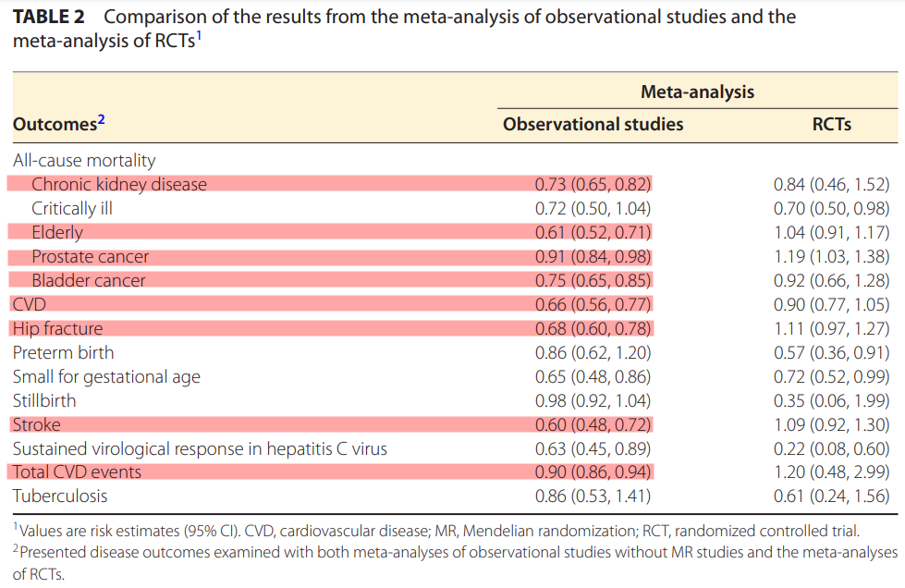This screenshot has width=905, height=588.
Task: Click the Tuberculosis row label
Action: click(60, 496)
